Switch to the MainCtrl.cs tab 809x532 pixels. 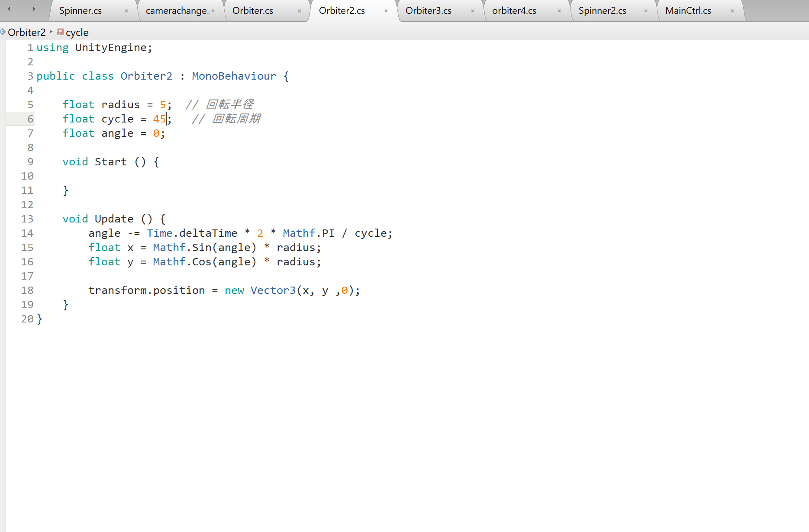(x=688, y=11)
